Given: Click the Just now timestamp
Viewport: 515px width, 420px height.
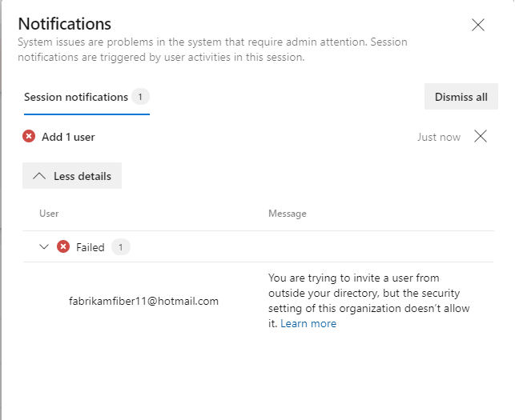Looking at the screenshot, I should 439,137.
